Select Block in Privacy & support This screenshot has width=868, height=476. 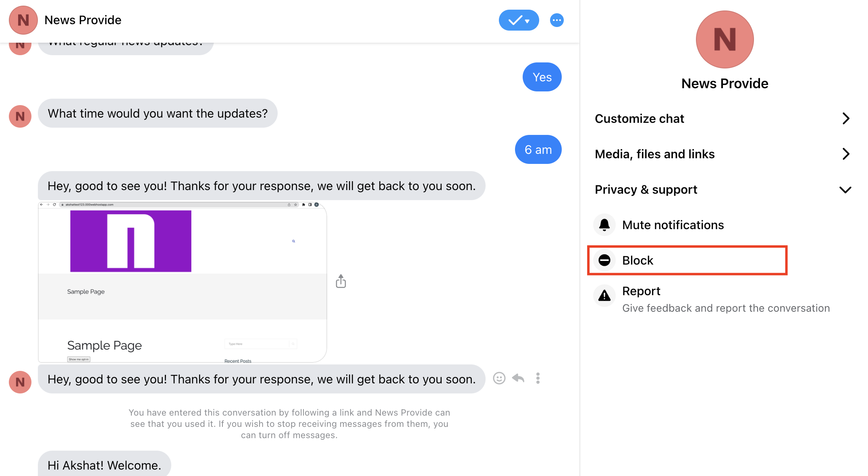[638, 260]
